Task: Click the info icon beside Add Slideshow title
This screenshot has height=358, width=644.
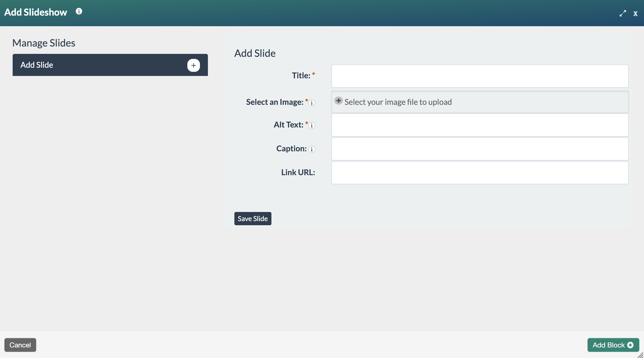Action: pyautogui.click(x=79, y=11)
